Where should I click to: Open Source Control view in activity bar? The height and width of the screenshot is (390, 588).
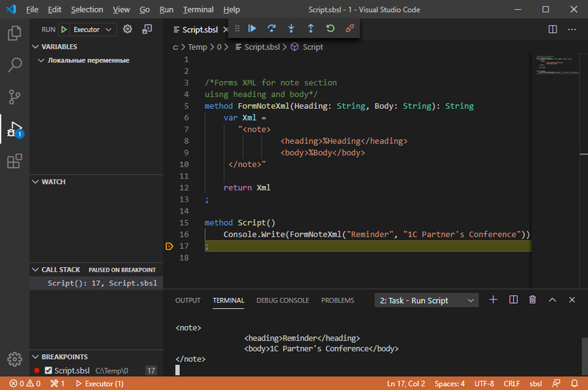14,97
